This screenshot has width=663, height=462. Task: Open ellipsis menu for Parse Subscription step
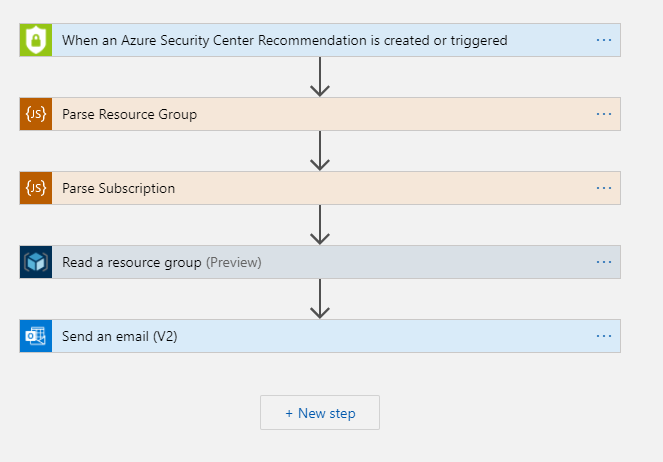604,188
